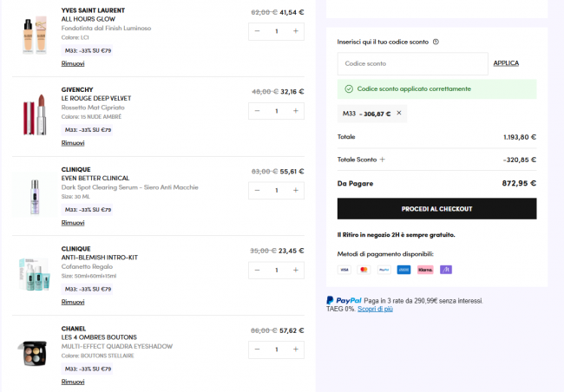The height and width of the screenshot is (392, 564).
Task: Click the Visa payment icon
Action: click(x=344, y=270)
